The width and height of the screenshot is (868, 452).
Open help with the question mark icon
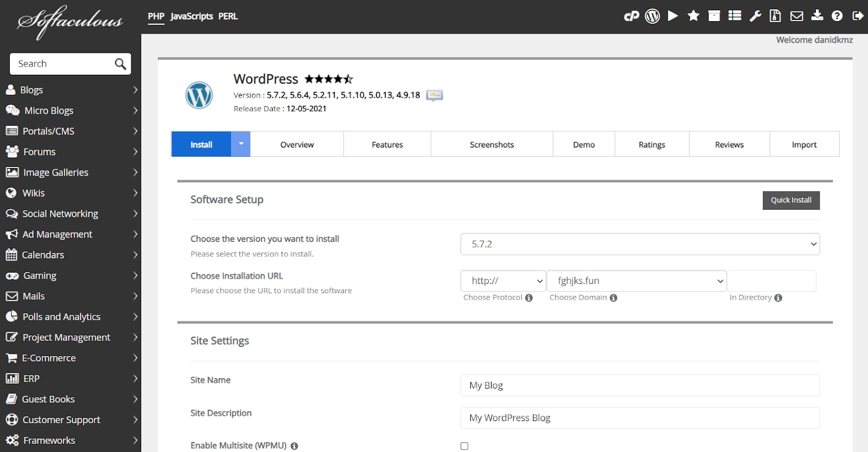pos(837,16)
